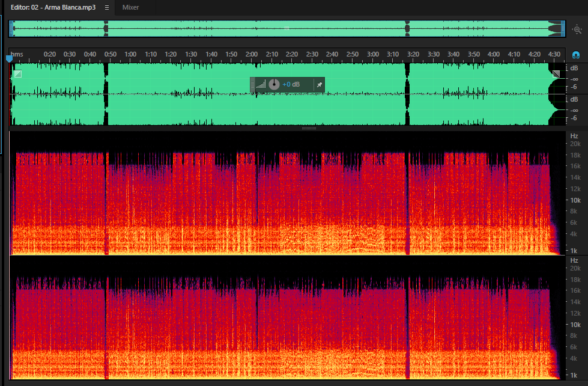
Task: Toggle the blue snapping magnet icon
Action: tap(576, 55)
